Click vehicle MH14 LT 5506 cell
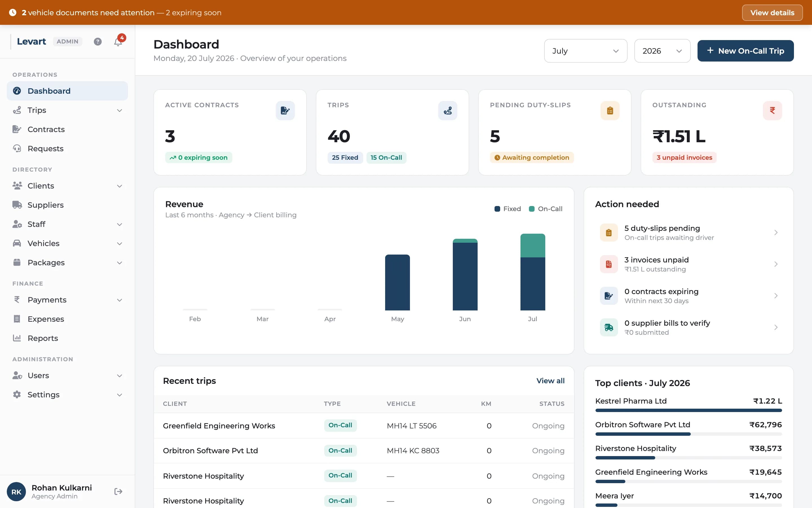Viewport: 812px width, 508px height. (411, 426)
